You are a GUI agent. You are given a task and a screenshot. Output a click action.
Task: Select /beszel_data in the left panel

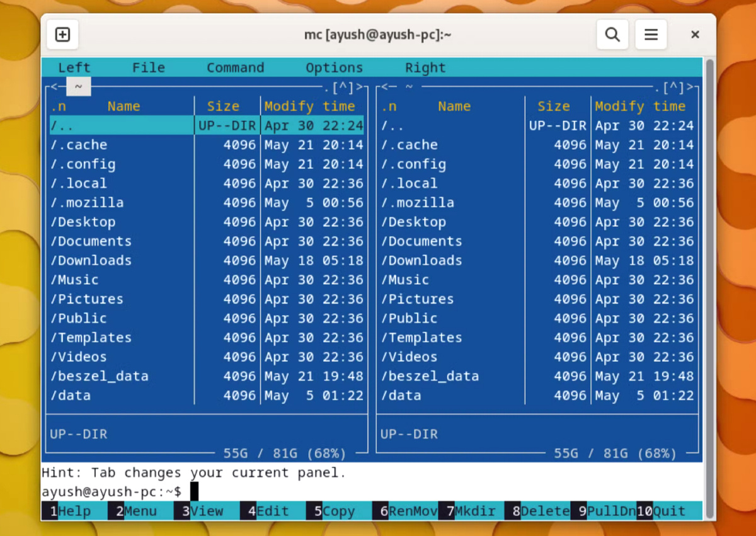tap(207, 376)
